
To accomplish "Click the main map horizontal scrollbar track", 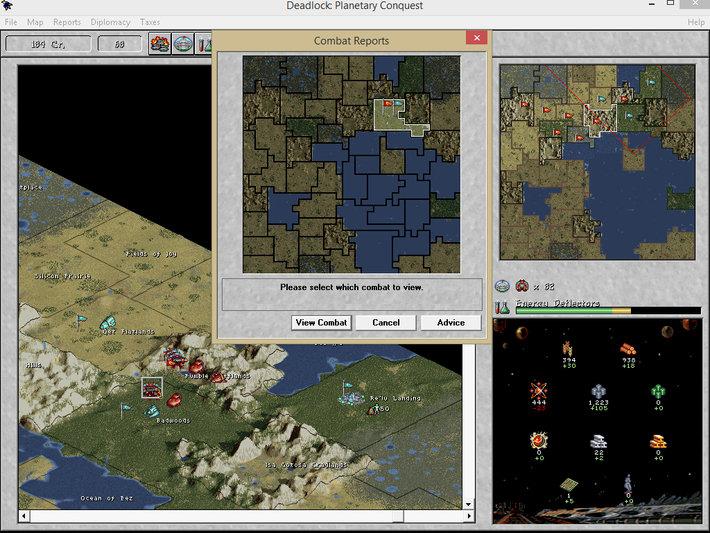I will click(246, 516).
